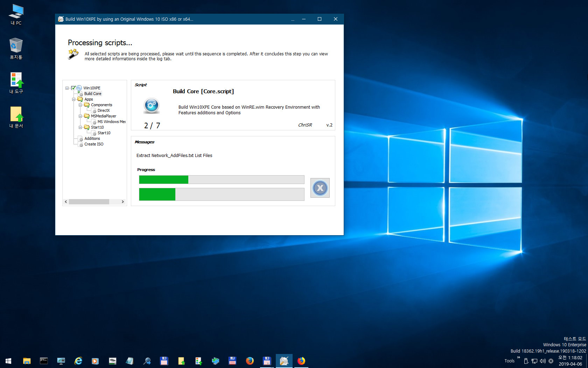This screenshot has width=588, height=368.
Task: Expand the Tools toolbar chevron
Action: [518, 357]
